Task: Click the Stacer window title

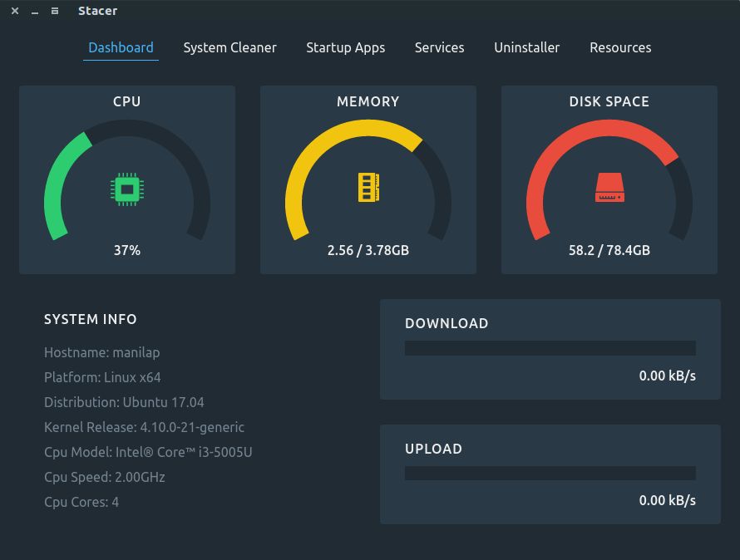Action: (97, 11)
